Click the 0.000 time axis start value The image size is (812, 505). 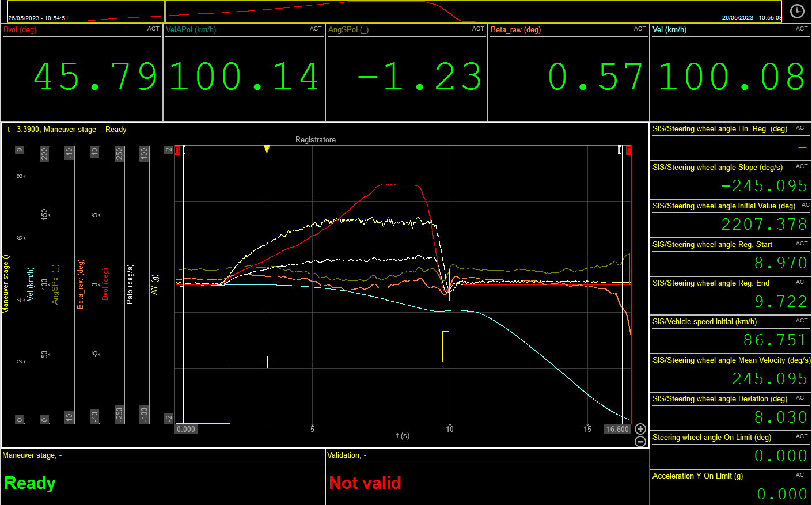click(x=186, y=429)
